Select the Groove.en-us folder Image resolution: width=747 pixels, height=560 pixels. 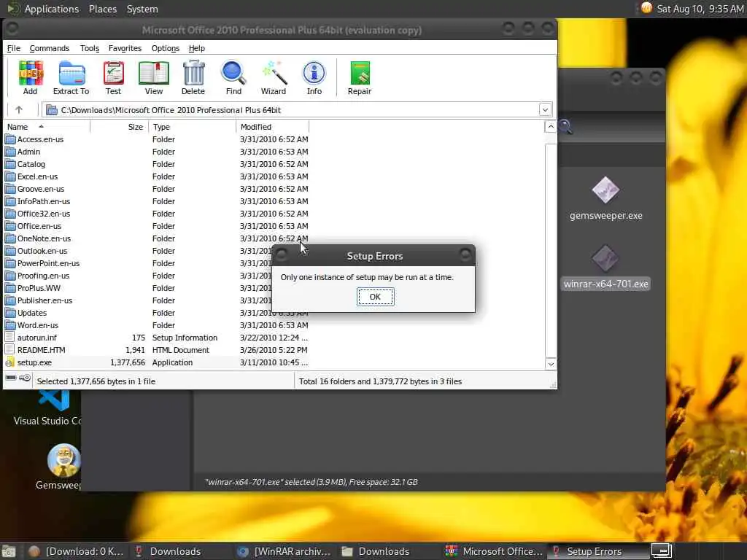(x=41, y=189)
